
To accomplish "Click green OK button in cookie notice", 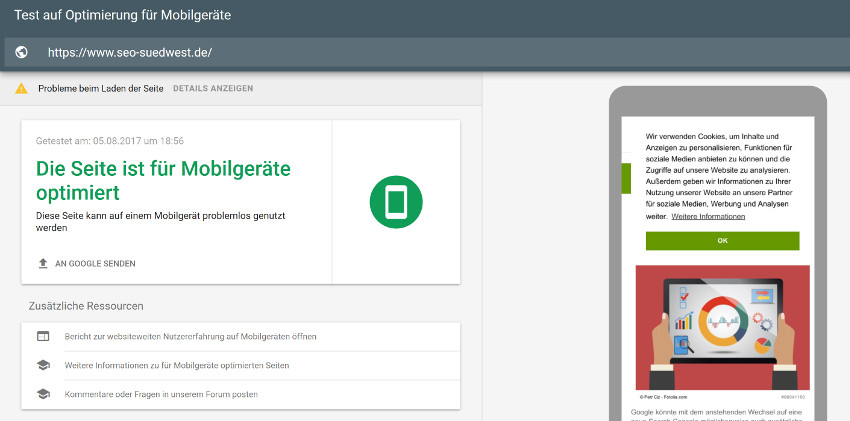I will [723, 241].
